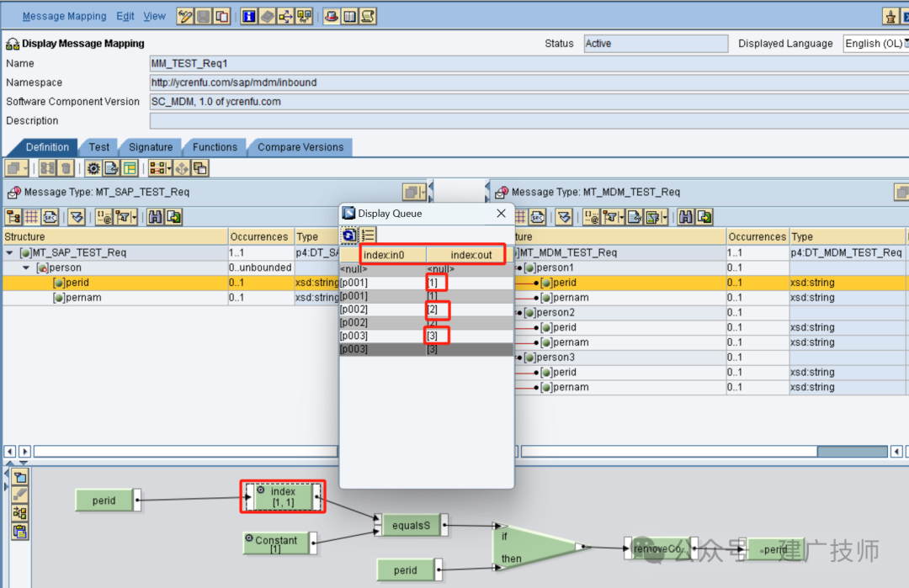The width and height of the screenshot is (909, 588).
Task: Click the double down-arrow icon in target toolbar
Action: pyautogui.click(x=564, y=217)
